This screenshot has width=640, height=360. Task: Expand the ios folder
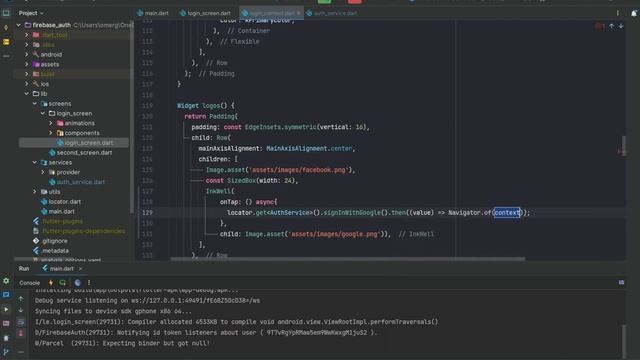[27, 84]
